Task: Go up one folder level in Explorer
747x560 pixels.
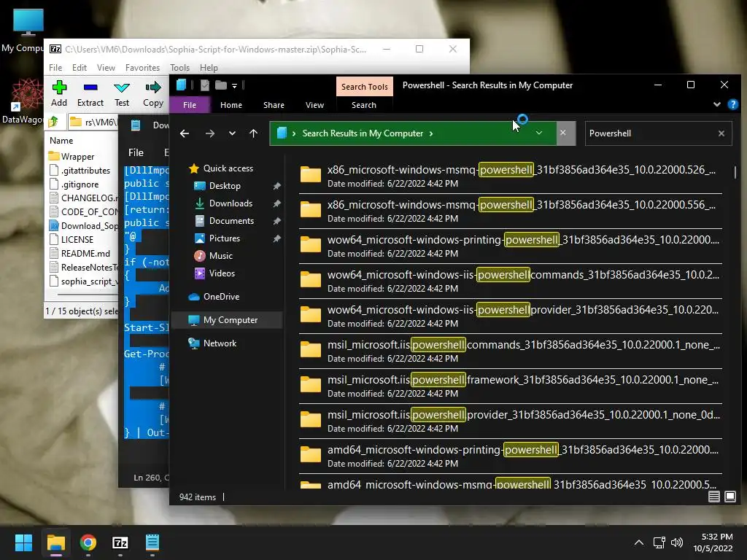Action: [253, 133]
